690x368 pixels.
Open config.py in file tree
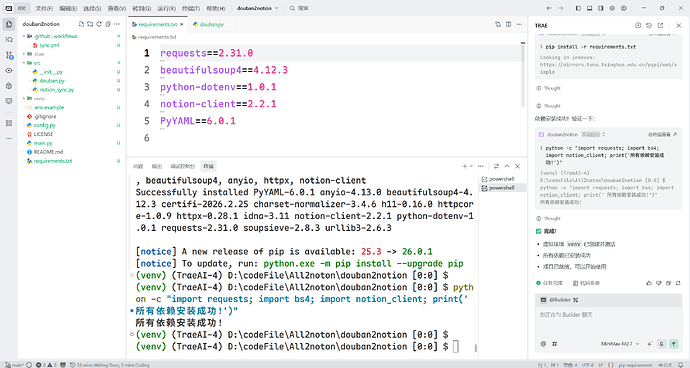click(x=44, y=125)
